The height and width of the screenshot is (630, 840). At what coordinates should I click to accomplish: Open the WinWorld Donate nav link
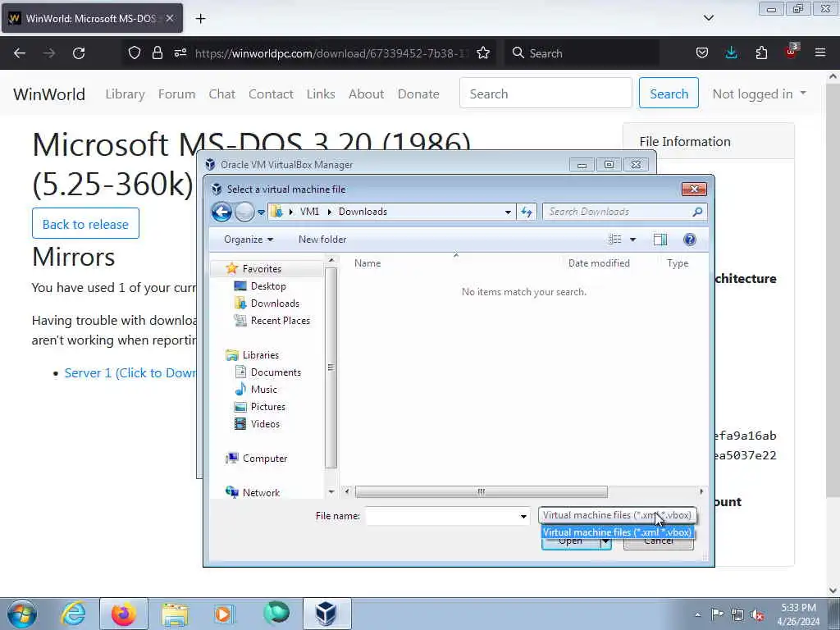click(x=418, y=94)
